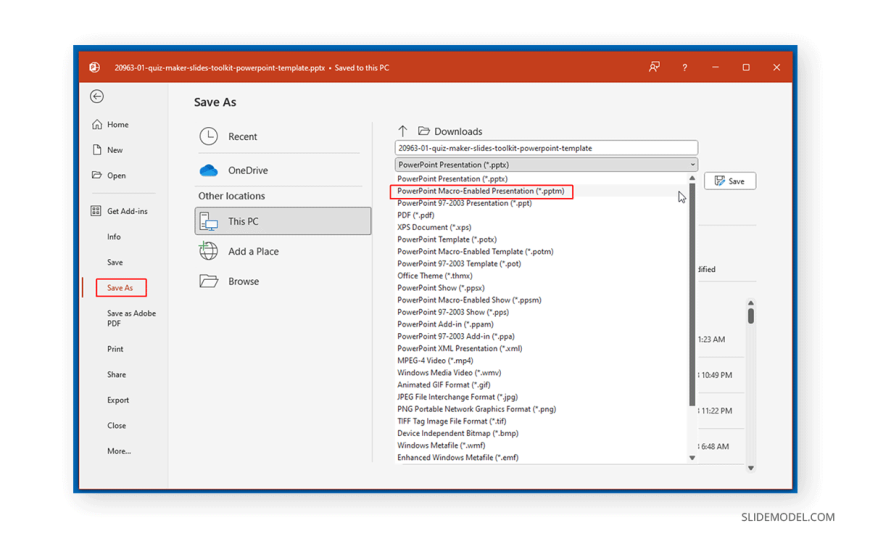This screenshot has height=539, width=870.
Task: Edit the file name field
Action: click(547, 148)
